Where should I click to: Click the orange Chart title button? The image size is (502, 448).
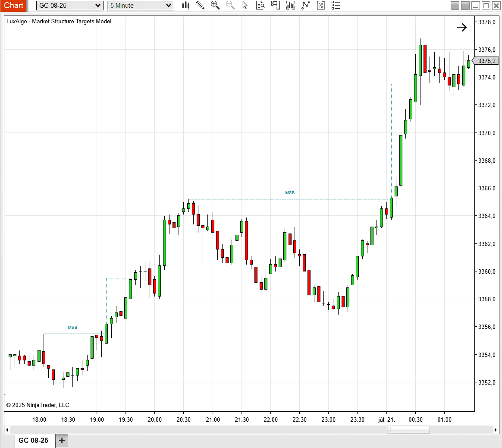14,6
